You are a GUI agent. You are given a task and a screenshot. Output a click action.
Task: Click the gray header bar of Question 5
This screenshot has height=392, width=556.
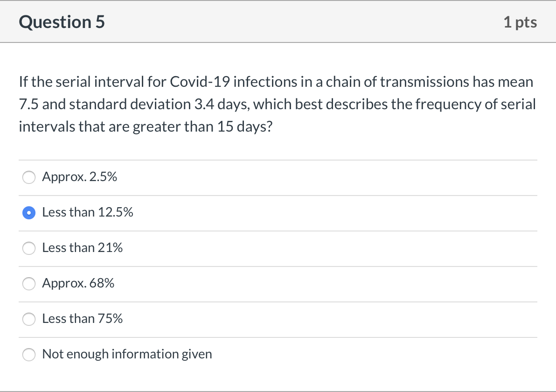coord(278,22)
